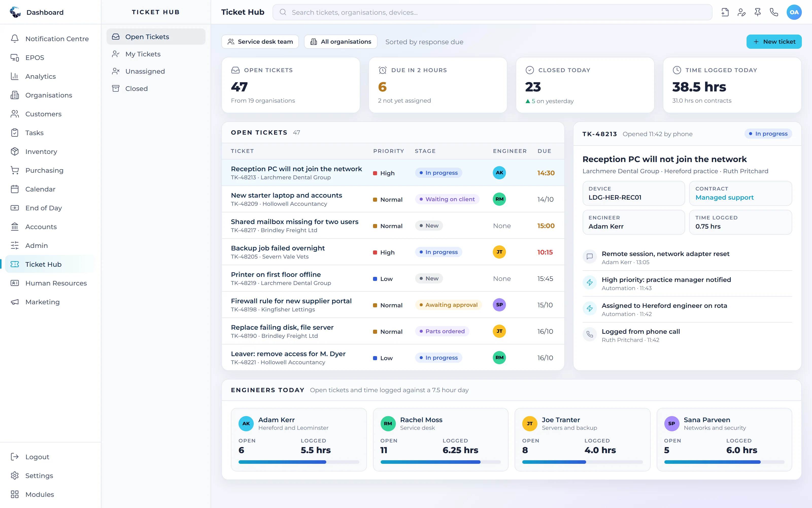Click the search tickets input field
Screen dimensions: 812x508
492,12
